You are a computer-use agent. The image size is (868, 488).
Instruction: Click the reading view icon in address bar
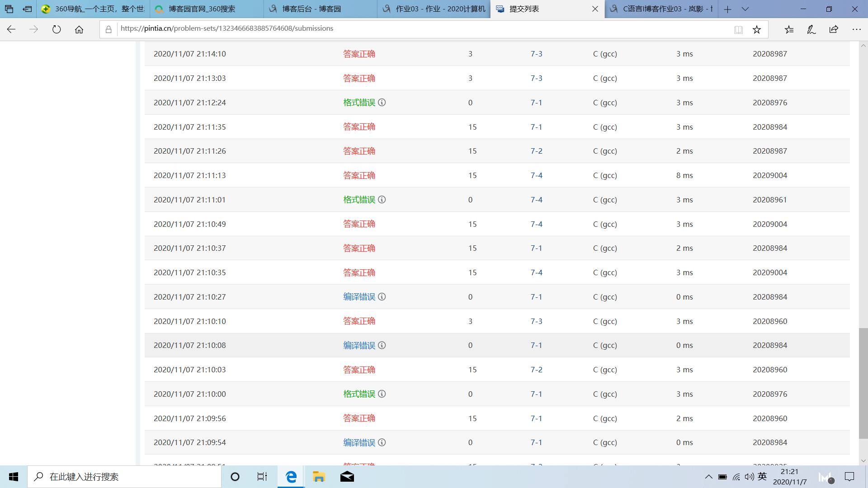(738, 29)
